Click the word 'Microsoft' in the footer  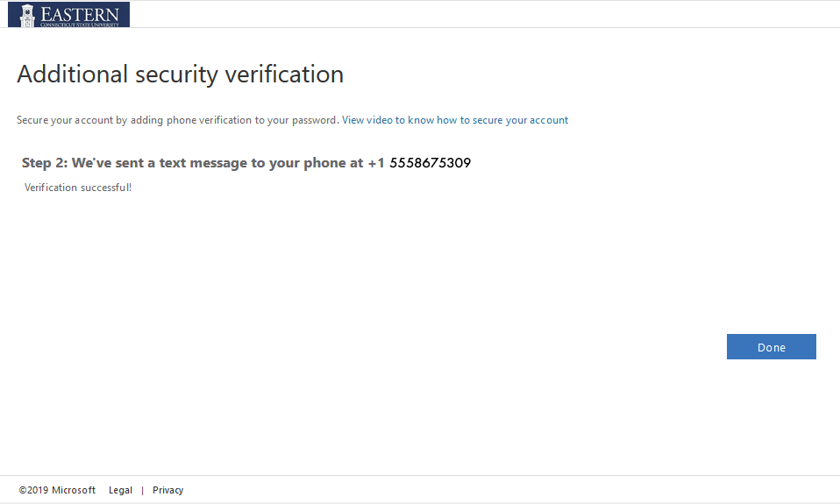[74, 490]
